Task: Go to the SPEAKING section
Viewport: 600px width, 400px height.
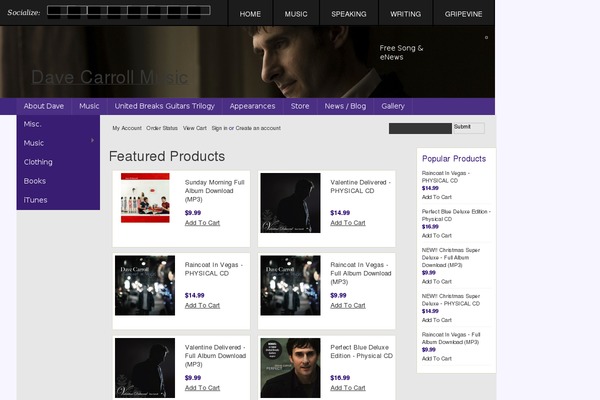Action: coord(349,14)
